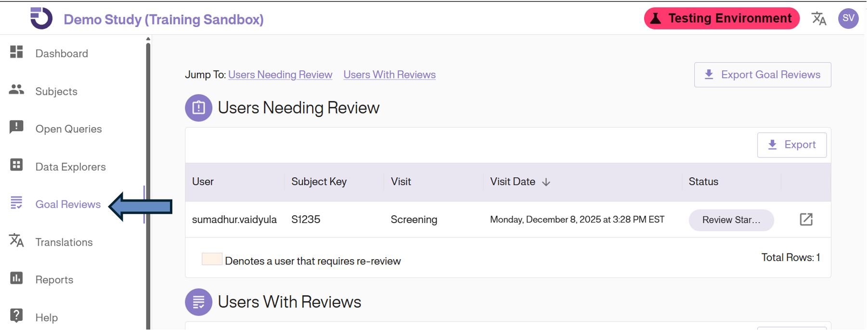Screen dimensions: 868x330
Task: Open Help menu item
Action: pyautogui.click(x=47, y=317)
